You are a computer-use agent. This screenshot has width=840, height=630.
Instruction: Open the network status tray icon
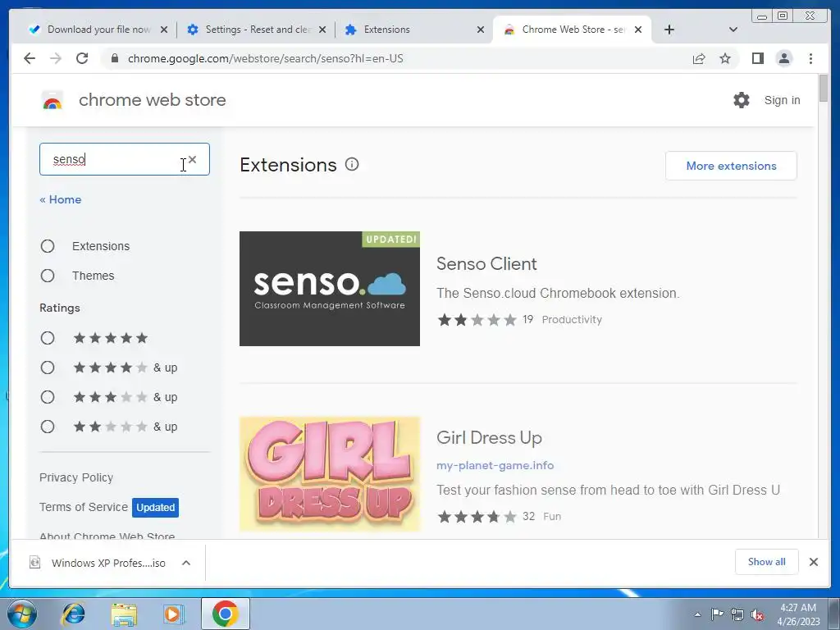point(737,614)
